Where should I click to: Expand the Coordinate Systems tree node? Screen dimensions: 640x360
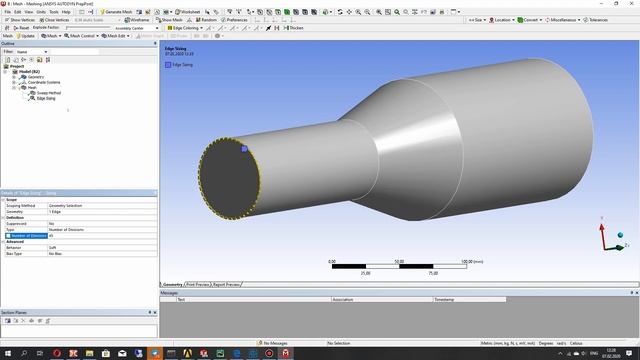(x=14, y=82)
